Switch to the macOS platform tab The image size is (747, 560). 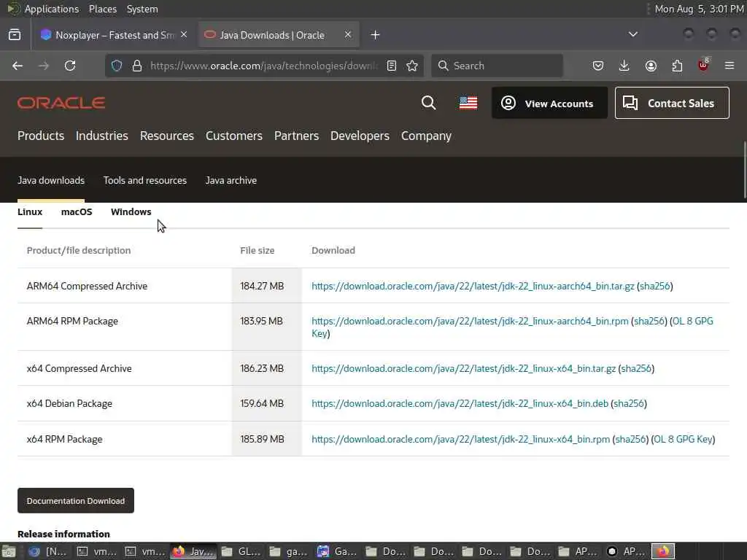tap(77, 212)
